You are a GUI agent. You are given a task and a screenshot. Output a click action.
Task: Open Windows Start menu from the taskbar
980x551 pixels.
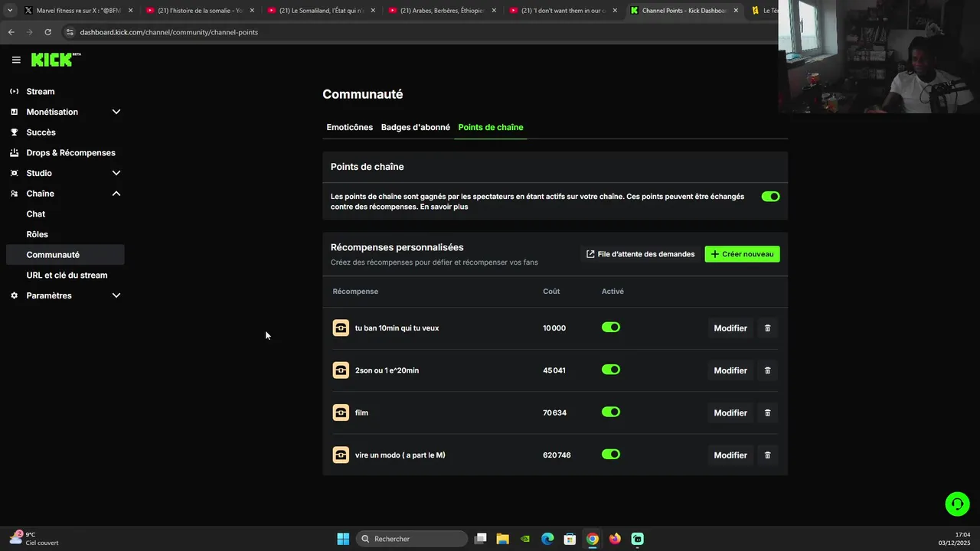click(343, 539)
